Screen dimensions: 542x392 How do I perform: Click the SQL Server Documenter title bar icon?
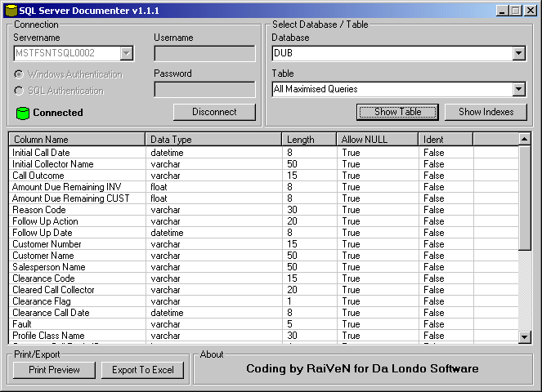point(11,11)
